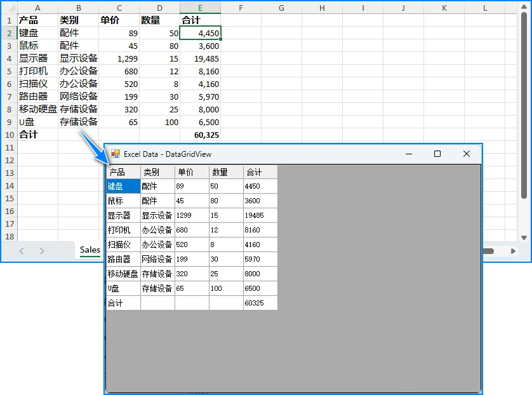Select row 15 header in Excel
The image size is (532, 395).
(x=9, y=198)
